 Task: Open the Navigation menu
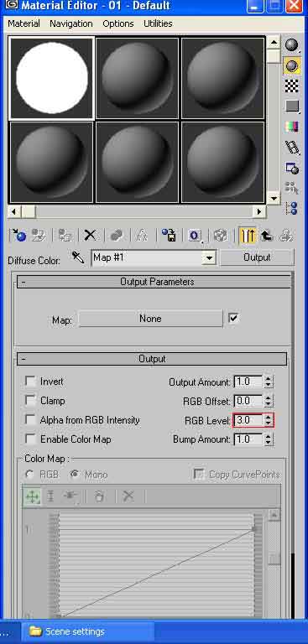[x=71, y=23]
